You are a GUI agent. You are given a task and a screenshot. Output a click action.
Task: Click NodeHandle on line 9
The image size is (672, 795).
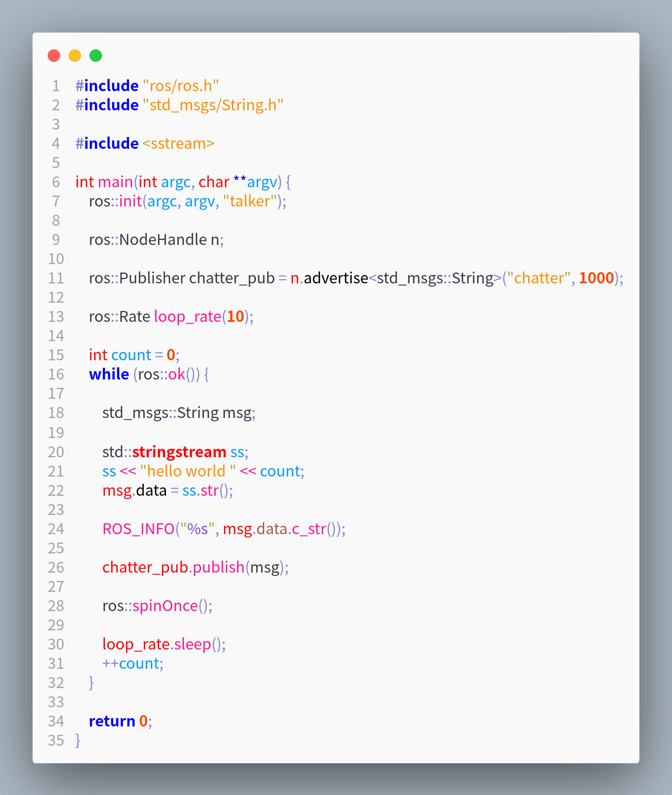tap(163, 240)
